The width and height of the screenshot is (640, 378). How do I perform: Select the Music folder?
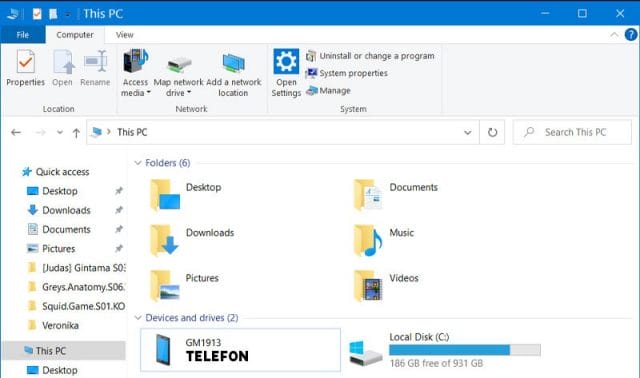383,240
